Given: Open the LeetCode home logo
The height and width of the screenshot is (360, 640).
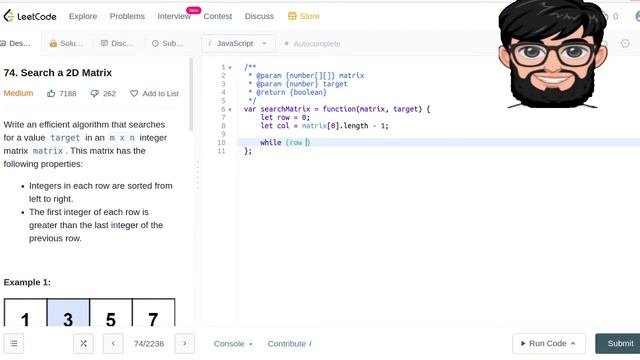Looking at the screenshot, I should pyautogui.click(x=30, y=16).
